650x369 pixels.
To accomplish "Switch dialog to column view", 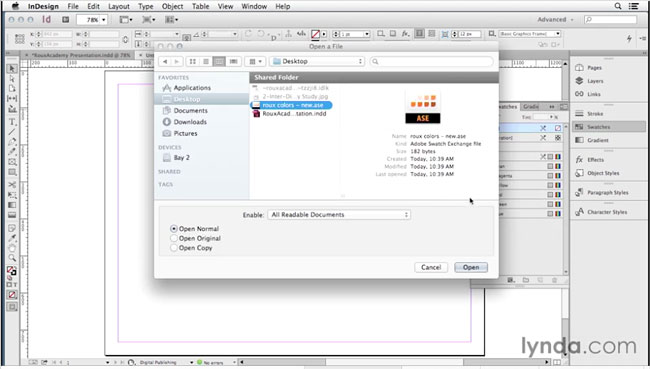I will point(219,61).
